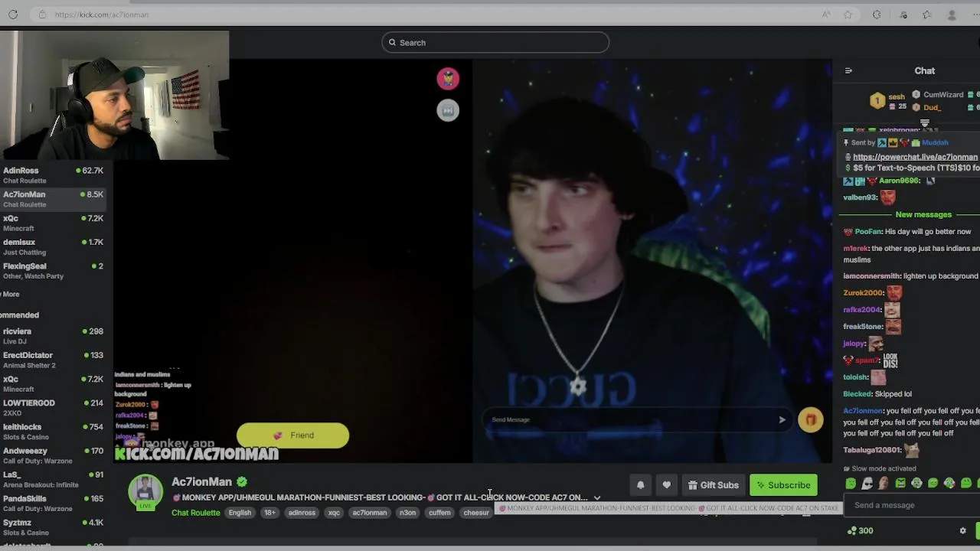Image resolution: width=980 pixels, height=551 pixels.
Task: Click the Search input field
Action: [495, 42]
